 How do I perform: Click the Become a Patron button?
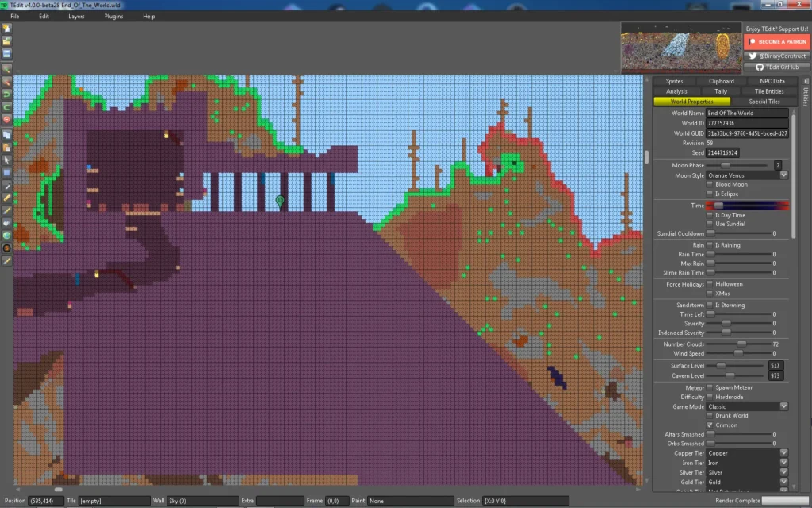pos(777,41)
